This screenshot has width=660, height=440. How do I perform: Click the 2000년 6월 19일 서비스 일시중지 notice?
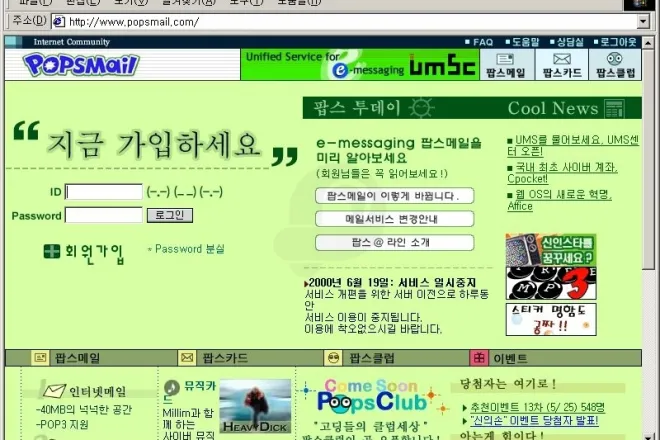click(x=392, y=283)
